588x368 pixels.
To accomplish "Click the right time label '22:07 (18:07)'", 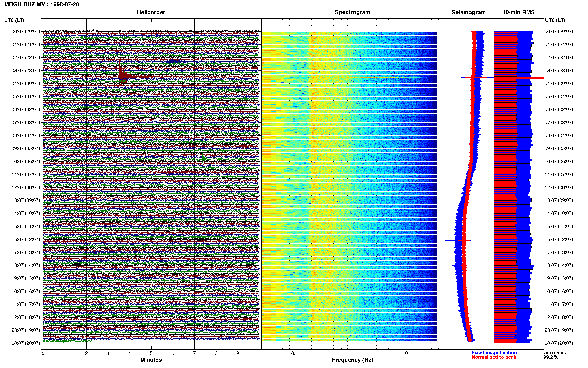I will [x=559, y=317].
